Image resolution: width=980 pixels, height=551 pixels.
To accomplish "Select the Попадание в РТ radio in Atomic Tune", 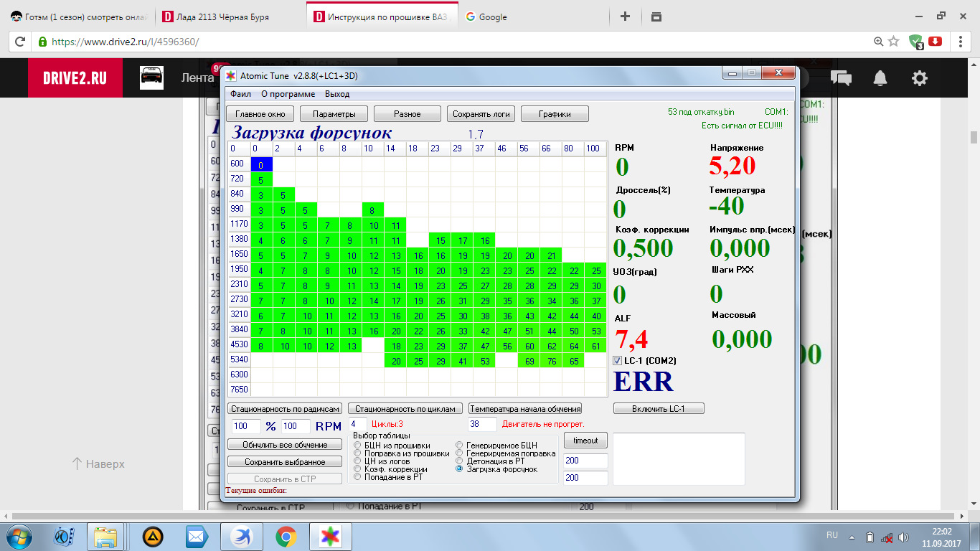I will click(x=358, y=477).
